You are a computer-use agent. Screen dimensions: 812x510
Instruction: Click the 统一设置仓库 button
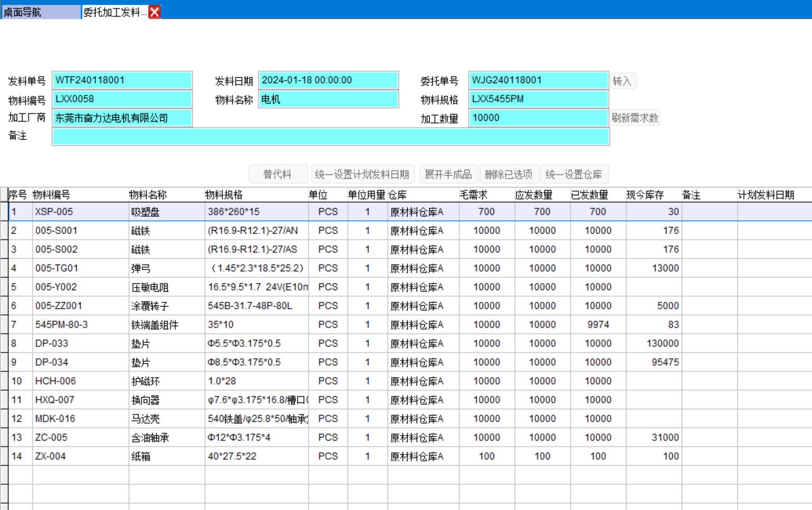pos(574,175)
